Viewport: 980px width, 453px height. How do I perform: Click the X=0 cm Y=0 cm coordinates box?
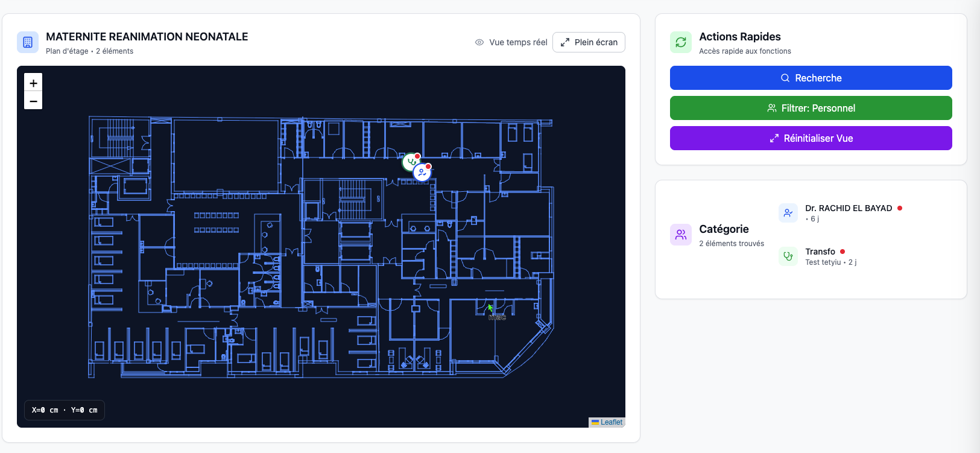(65, 410)
